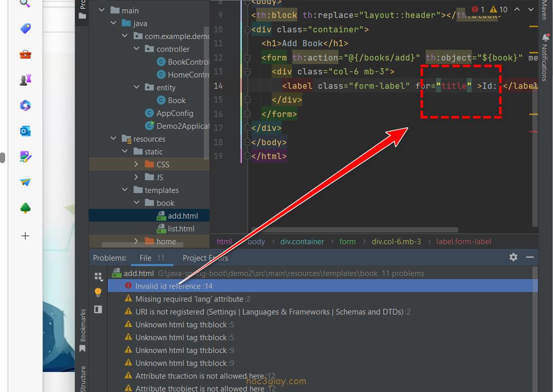Image resolution: width=553 pixels, height=392 pixels.
Task: Select the Missing required 'lang' attribute warning
Action: 189,299
